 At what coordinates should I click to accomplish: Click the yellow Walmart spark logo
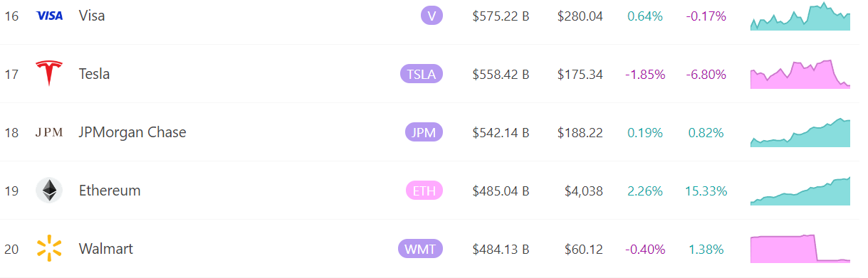point(49,249)
